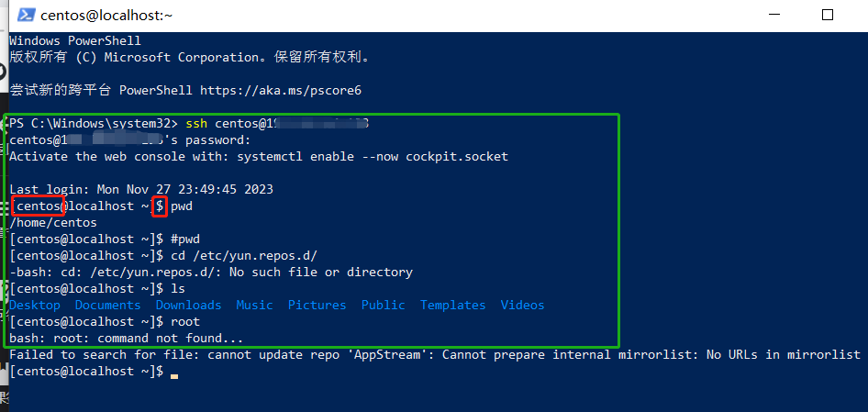Click the Downloads directory name
Screen dimensions: 868x412
click(188, 306)
